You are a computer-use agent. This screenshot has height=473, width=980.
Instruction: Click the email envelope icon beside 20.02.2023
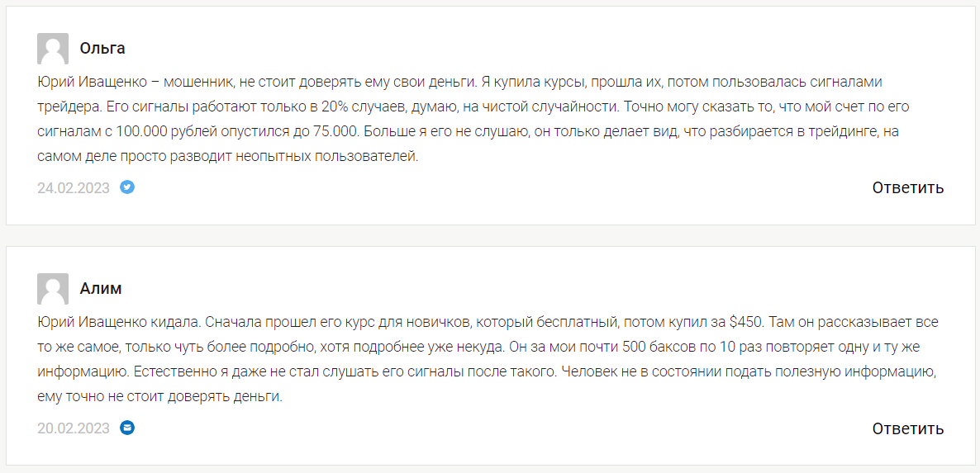pos(127,428)
